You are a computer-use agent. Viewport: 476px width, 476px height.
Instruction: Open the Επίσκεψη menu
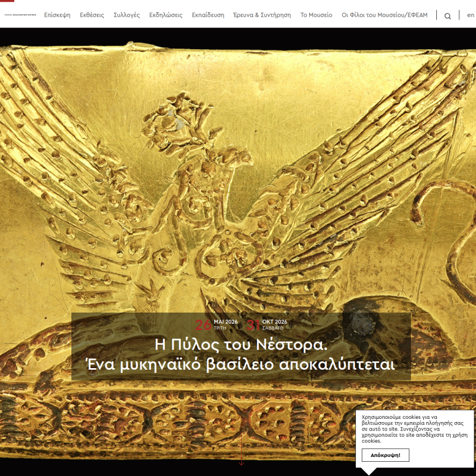[x=57, y=15]
